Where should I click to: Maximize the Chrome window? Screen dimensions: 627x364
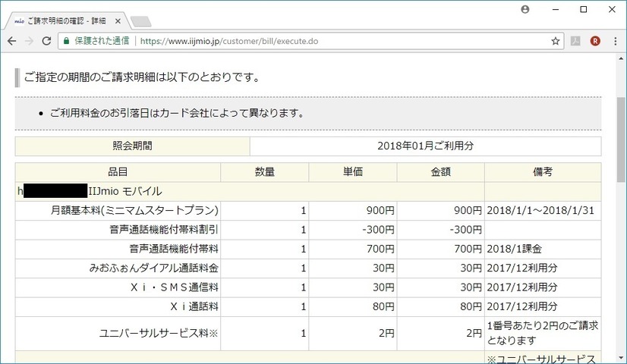click(584, 9)
